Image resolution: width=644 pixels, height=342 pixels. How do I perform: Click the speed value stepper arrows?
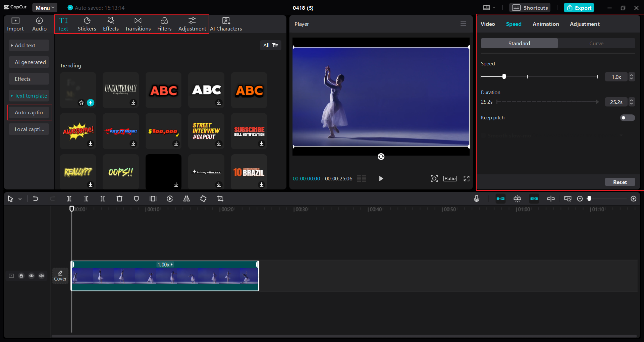(632, 77)
